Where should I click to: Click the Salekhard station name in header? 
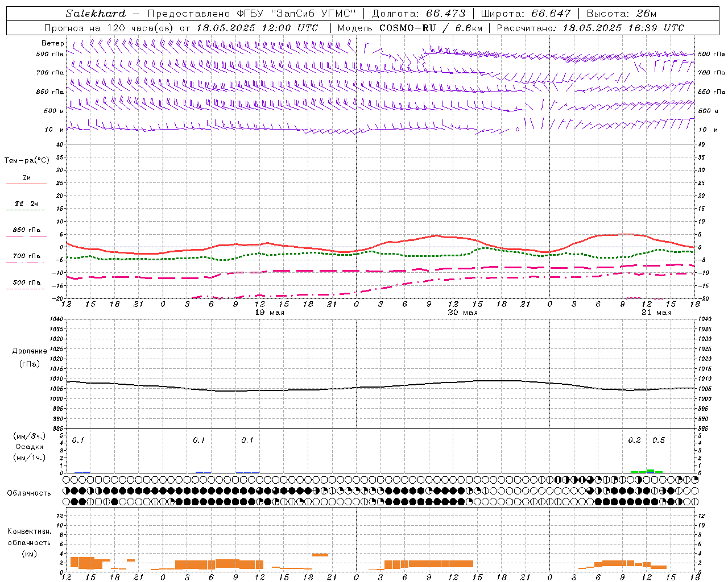(x=96, y=14)
